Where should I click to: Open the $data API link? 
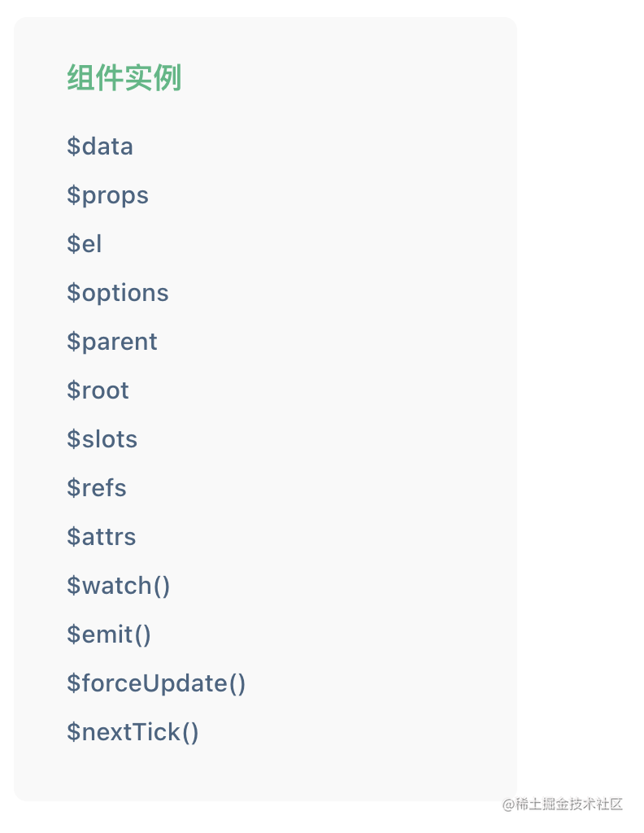pyautogui.click(x=100, y=146)
